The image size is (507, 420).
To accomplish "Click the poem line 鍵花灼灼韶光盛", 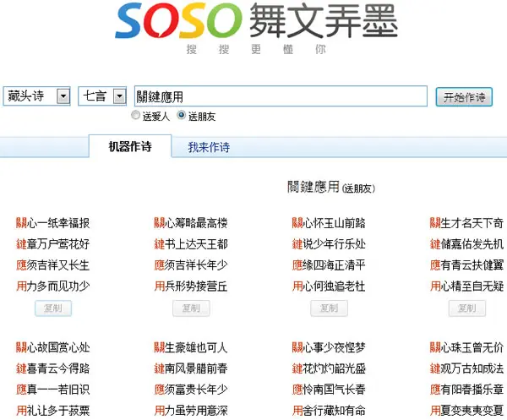I will point(329,368).
